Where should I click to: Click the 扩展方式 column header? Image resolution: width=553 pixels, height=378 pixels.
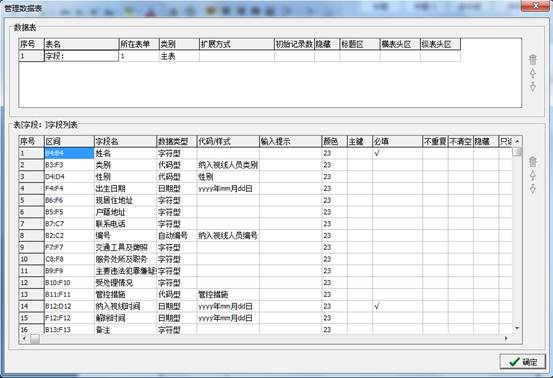[x=237, y=44]
